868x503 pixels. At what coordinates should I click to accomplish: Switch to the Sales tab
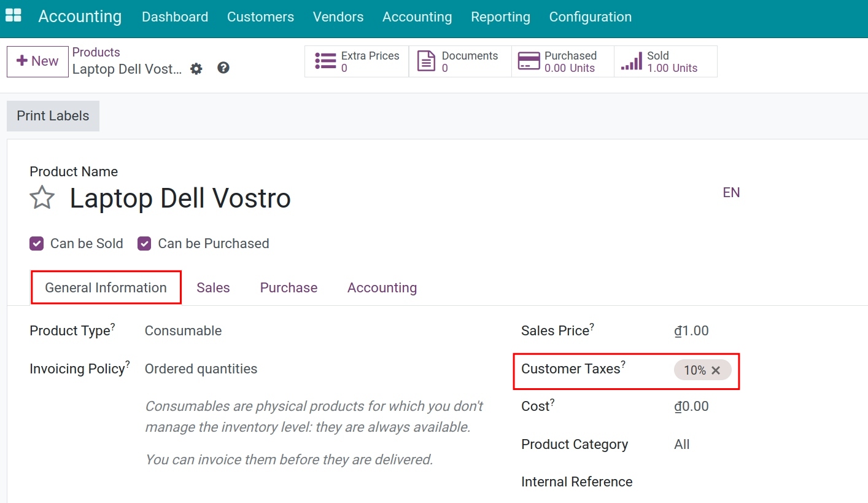click(213, 287)
